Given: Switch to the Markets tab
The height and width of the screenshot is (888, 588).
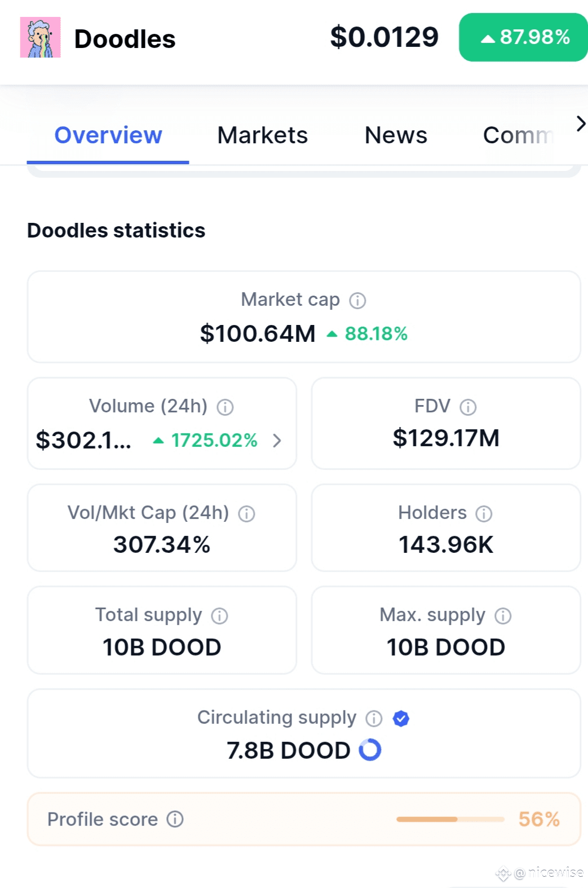Looking at the screenshot, I should pos(263,135).
